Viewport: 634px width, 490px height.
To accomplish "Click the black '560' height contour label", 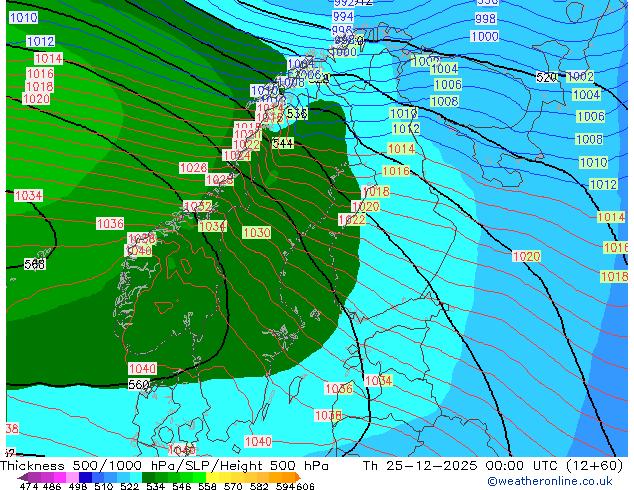I will [139, 384].
